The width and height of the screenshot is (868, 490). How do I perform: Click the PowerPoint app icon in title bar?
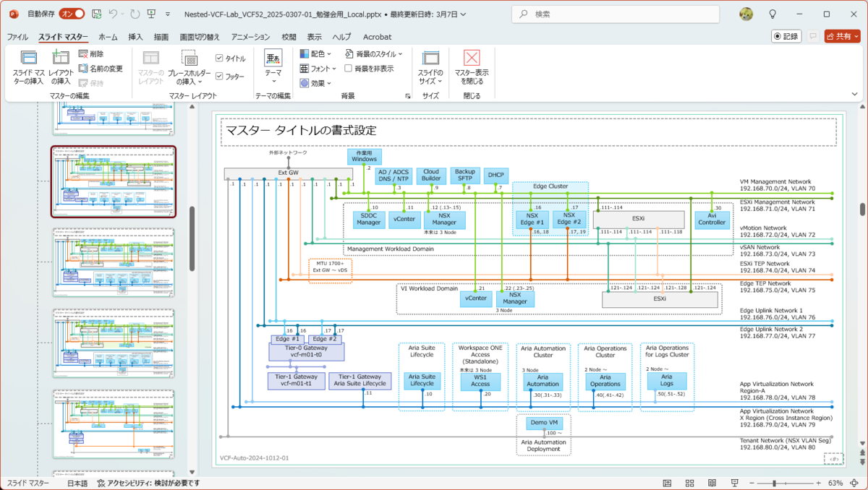pos(12,14)
